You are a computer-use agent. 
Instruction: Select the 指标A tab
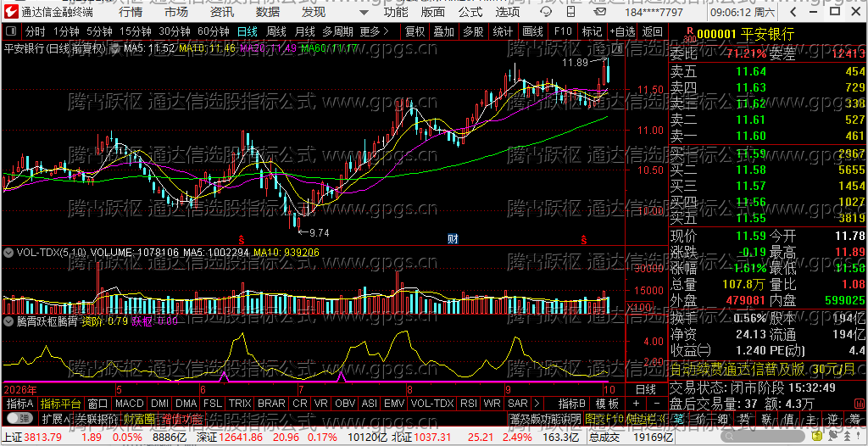click(x=20, y=404)
